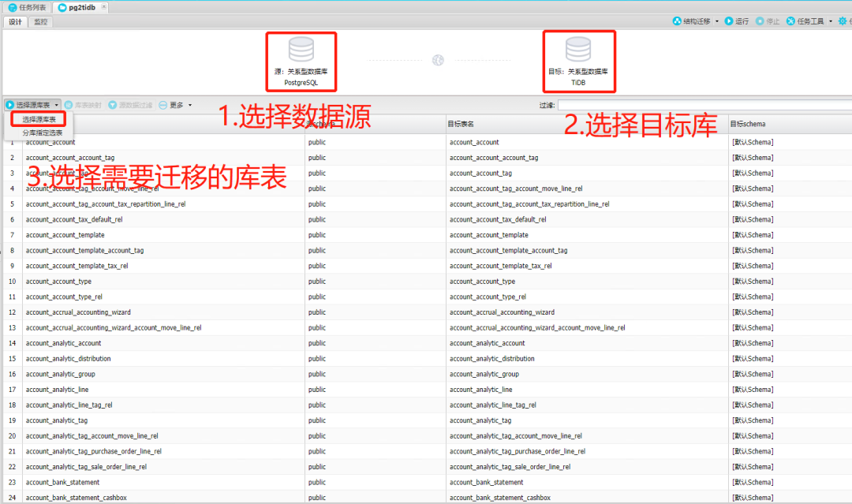Click the 库表映射 table mapping button
The image size is (852, 504).
coord(83,105)
